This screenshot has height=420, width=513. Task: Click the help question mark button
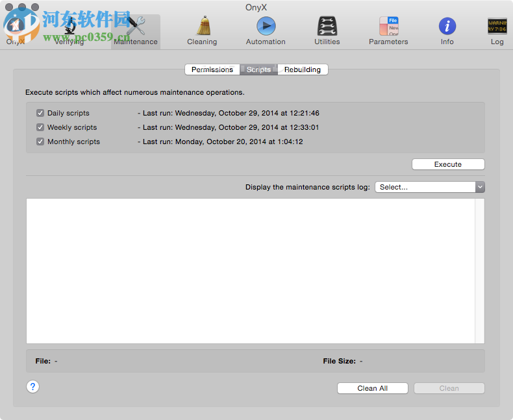32,387
